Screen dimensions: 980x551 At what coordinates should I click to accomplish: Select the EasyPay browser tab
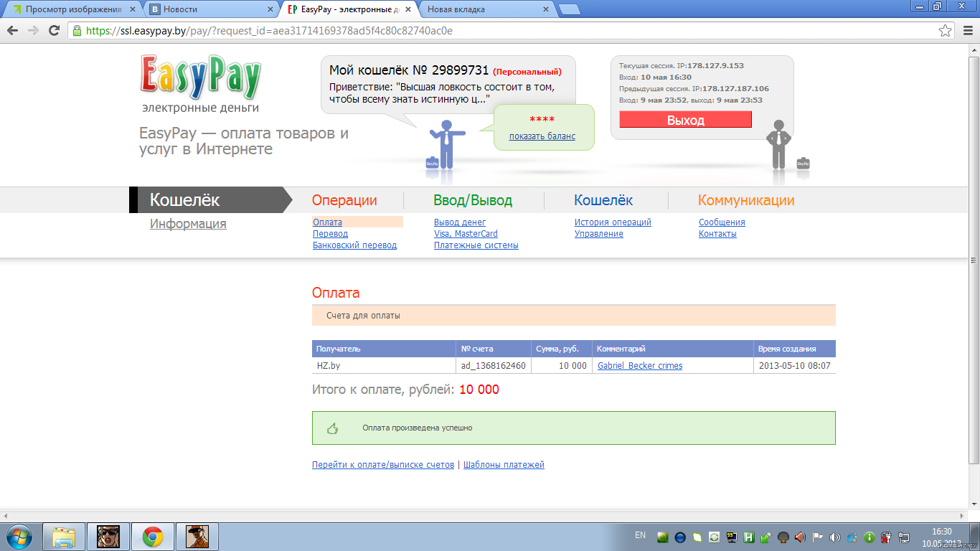point(349,9)
